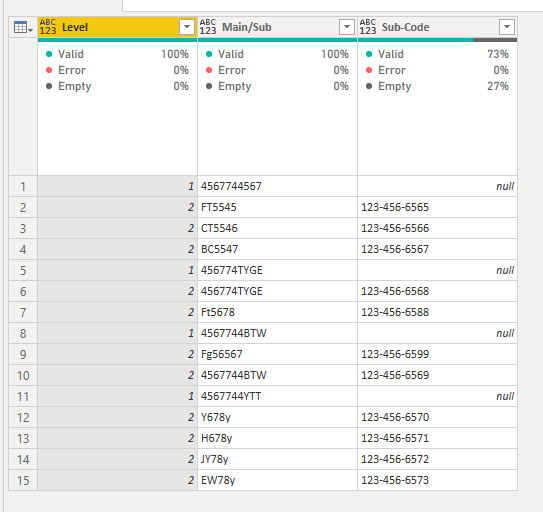
Task: Select null Sub-Code cell in row 1
Action: coord(437,186)
